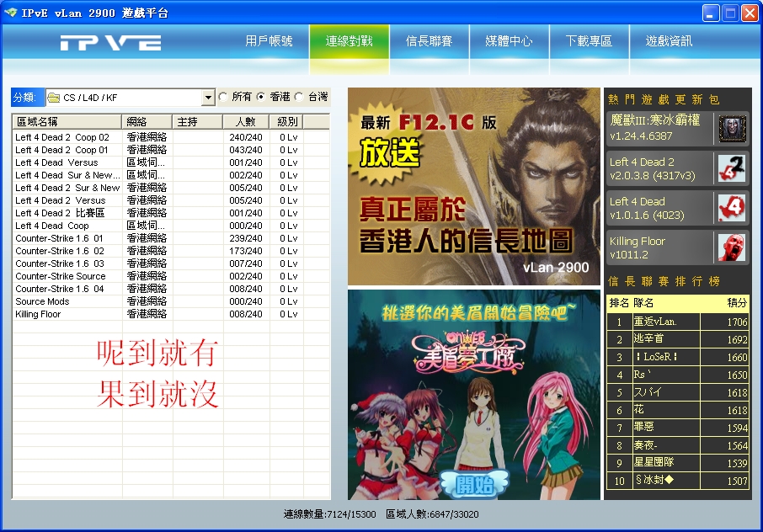This screenshot has width=763, height=532.
Task: Select Left 4 Dead 2 Sur & New room
Action: [171, 189]
